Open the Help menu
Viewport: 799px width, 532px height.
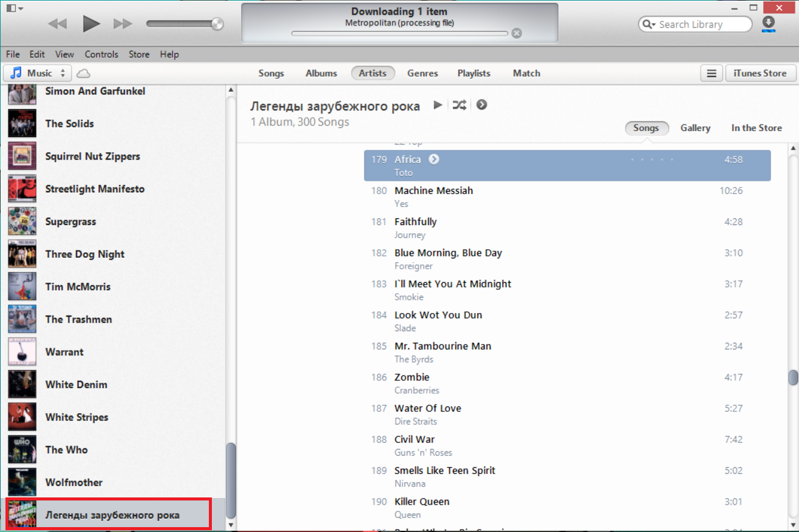(169, 54)
